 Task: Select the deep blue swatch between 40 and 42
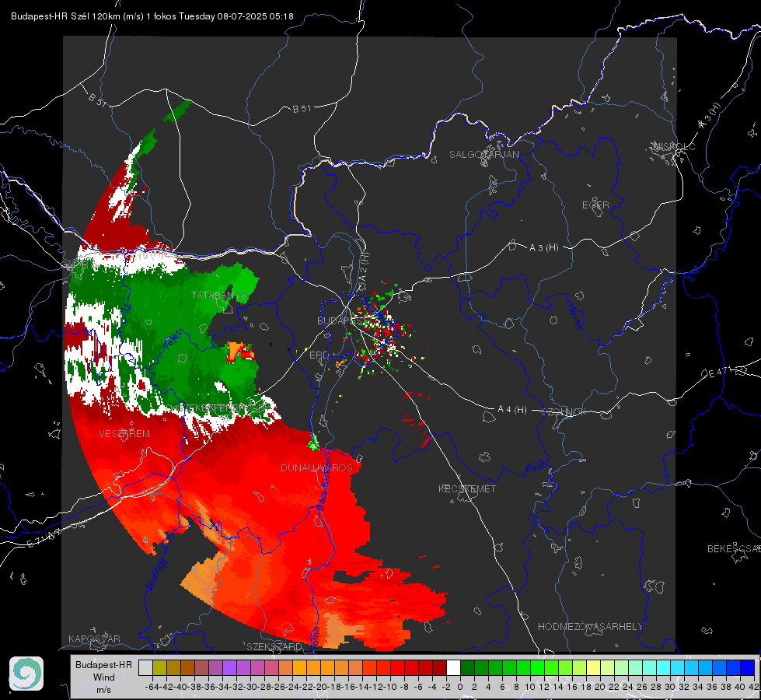748,668
